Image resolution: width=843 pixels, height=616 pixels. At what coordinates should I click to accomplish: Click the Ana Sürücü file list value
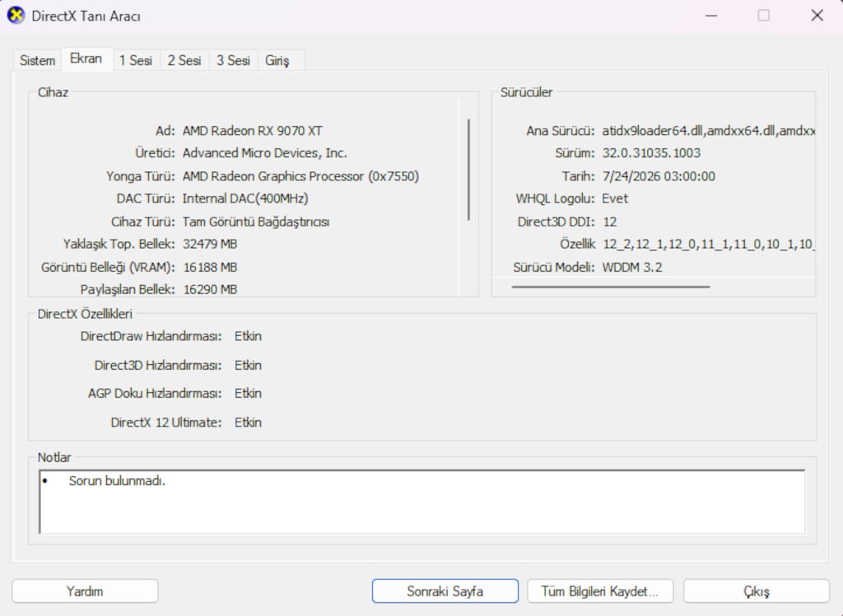click(x=709, y=131)
